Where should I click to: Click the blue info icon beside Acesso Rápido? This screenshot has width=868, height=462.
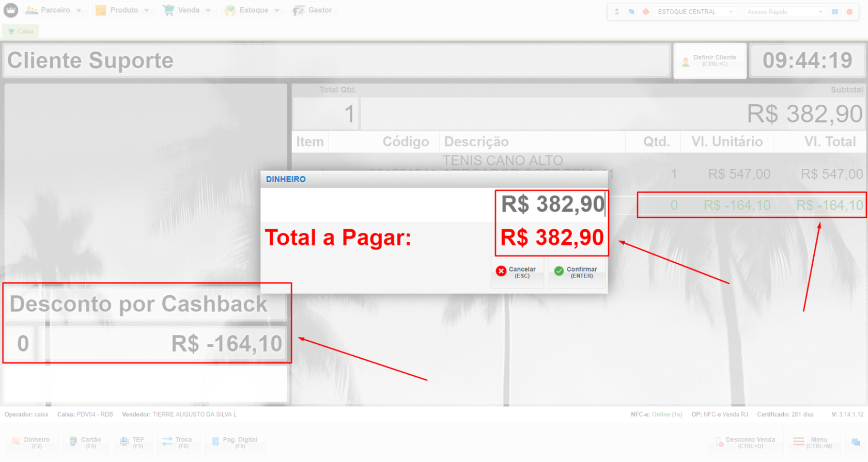[x=835, y=11]
